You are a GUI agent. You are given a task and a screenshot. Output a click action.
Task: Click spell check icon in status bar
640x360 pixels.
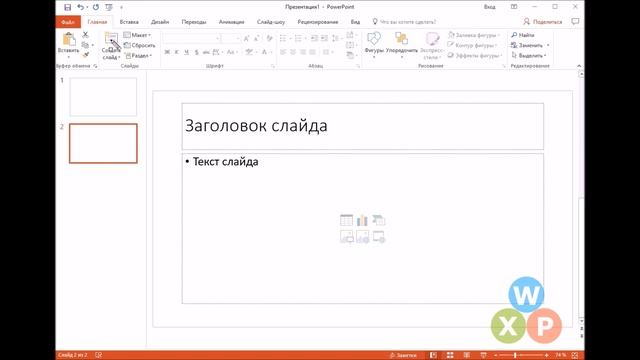click(98, 355)
